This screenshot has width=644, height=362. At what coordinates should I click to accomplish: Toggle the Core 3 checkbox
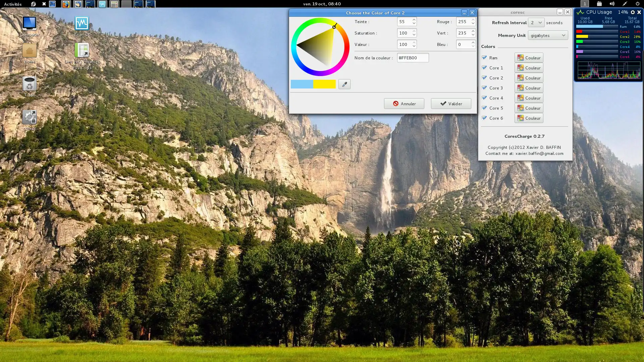(x=484, y=88)
